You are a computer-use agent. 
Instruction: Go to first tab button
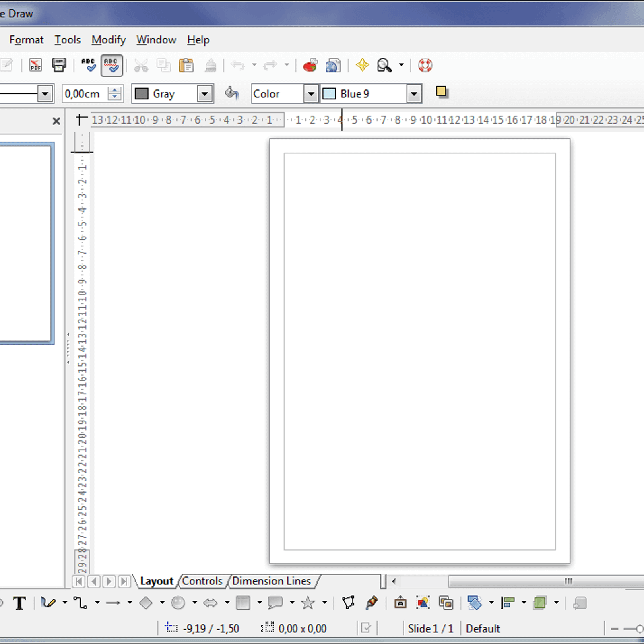(79, 581)
